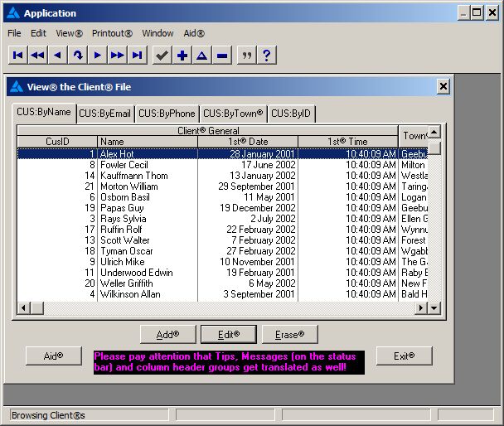Go to last record toolbar icon
Viewport: 504px width, 426px height.
[138, 56]
